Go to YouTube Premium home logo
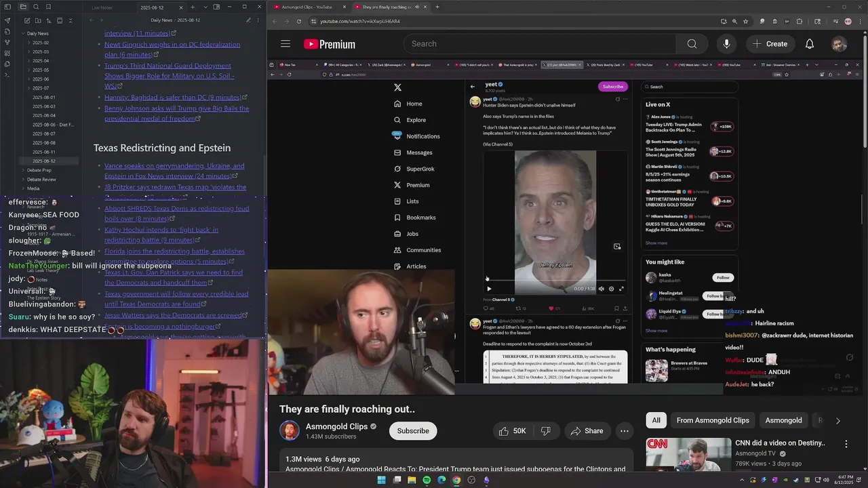 (x=330, y=44)
